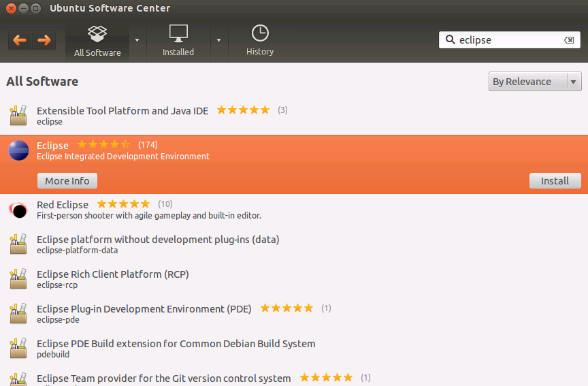This screenshot has width=588, height=386.
Task: Click the Red Eclipse icon
Action: pos(18,210)
